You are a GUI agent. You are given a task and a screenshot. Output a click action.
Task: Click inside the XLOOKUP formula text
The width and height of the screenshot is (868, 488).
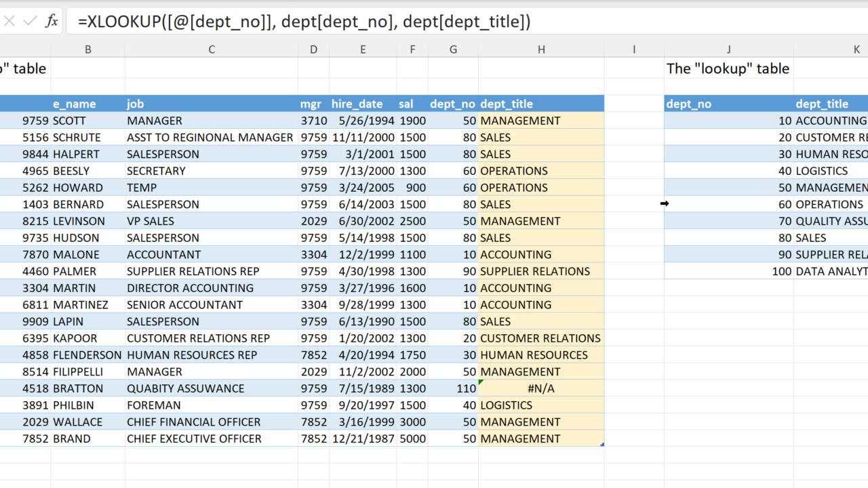click(304, 22)
